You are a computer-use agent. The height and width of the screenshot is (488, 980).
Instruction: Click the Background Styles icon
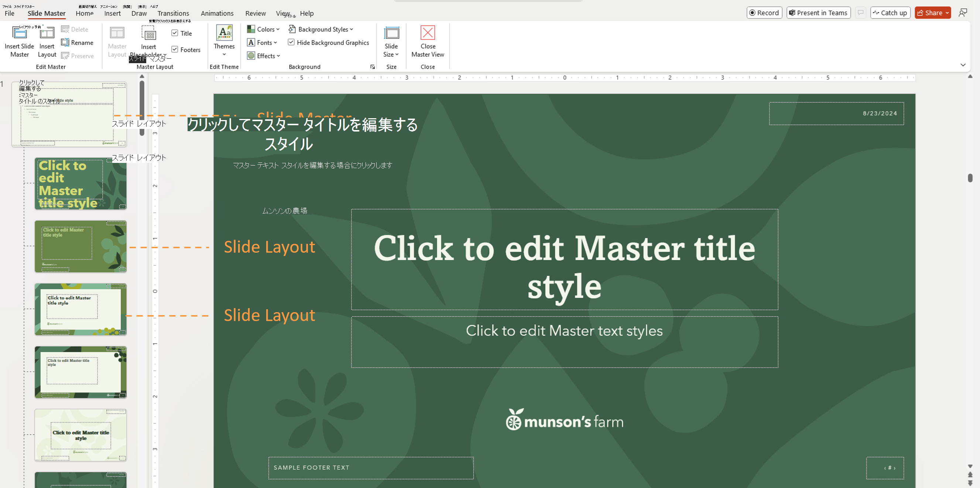pos(292,29)
